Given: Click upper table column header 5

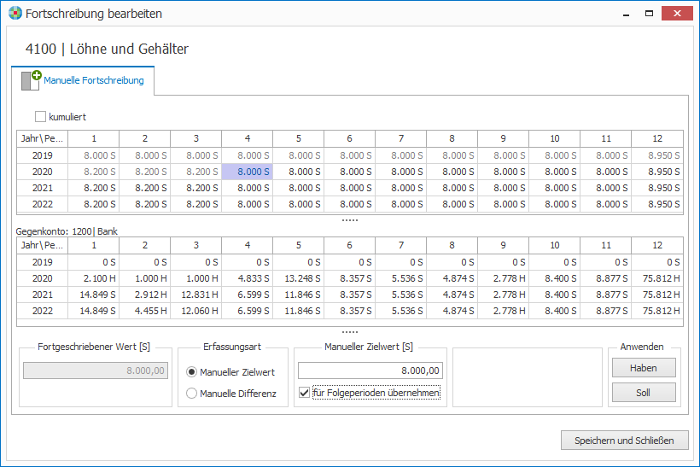Looking at the screenshot, I should (298, 139).
